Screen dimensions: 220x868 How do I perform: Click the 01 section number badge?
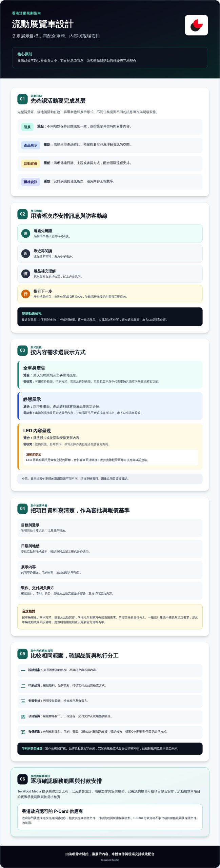coord(22,99)
